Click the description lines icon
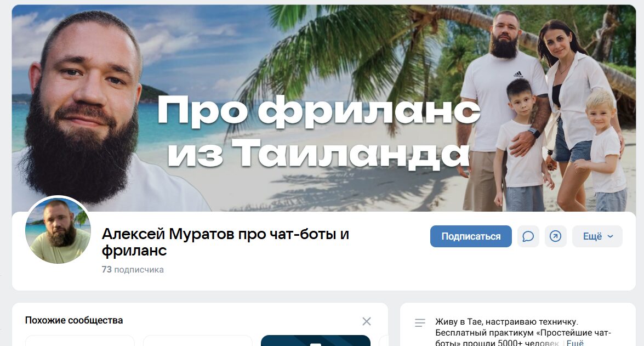This screenshot has height=346, width=644. pos(420,323)
